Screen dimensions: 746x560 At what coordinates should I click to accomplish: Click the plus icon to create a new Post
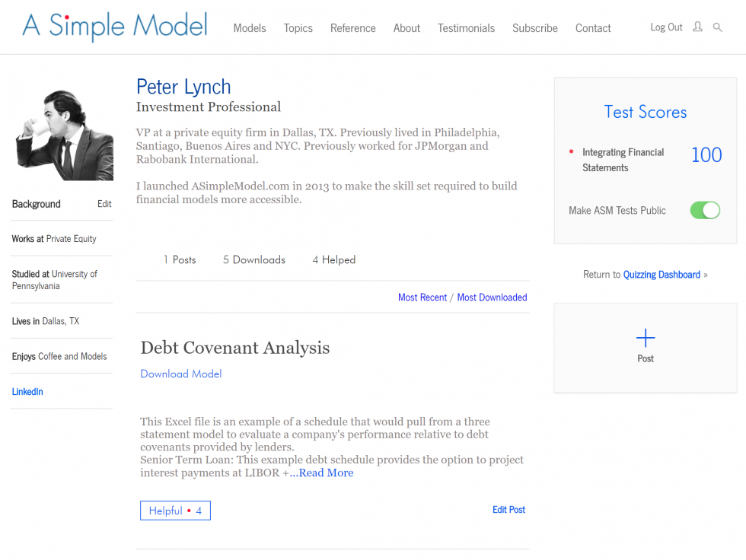(645, 338)
